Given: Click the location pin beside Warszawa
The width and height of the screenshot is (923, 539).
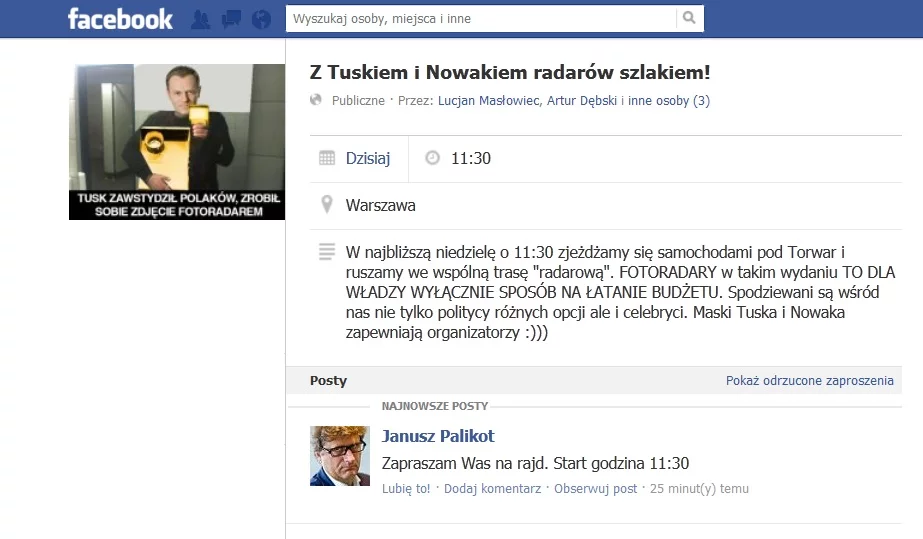Looking at the screenshot, I should pos(327,204).
